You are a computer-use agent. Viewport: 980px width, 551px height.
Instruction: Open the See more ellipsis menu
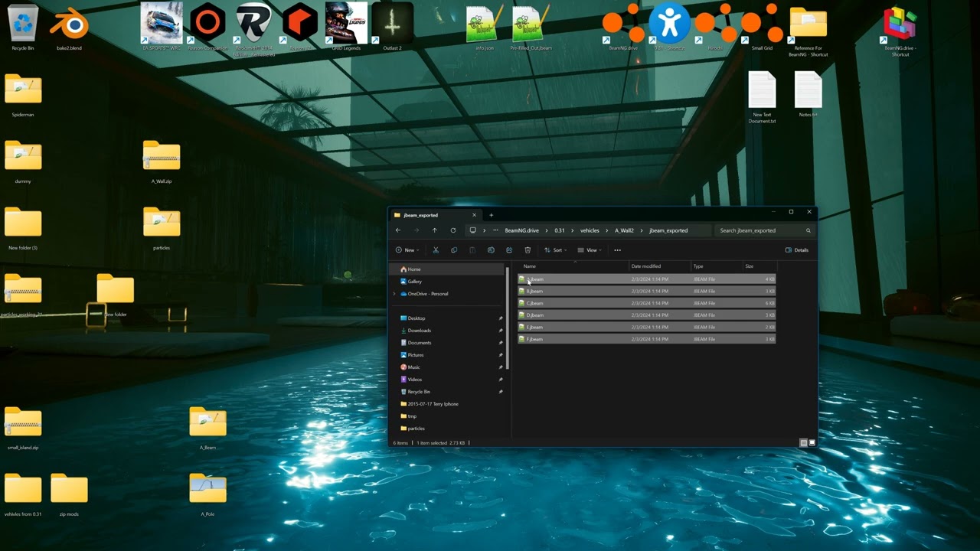pos(617,250)
